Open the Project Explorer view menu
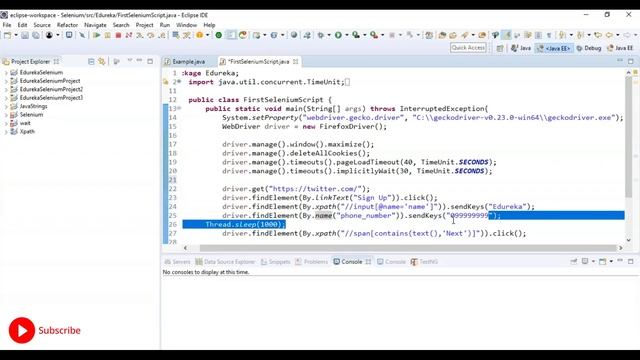 coord(130,61)
